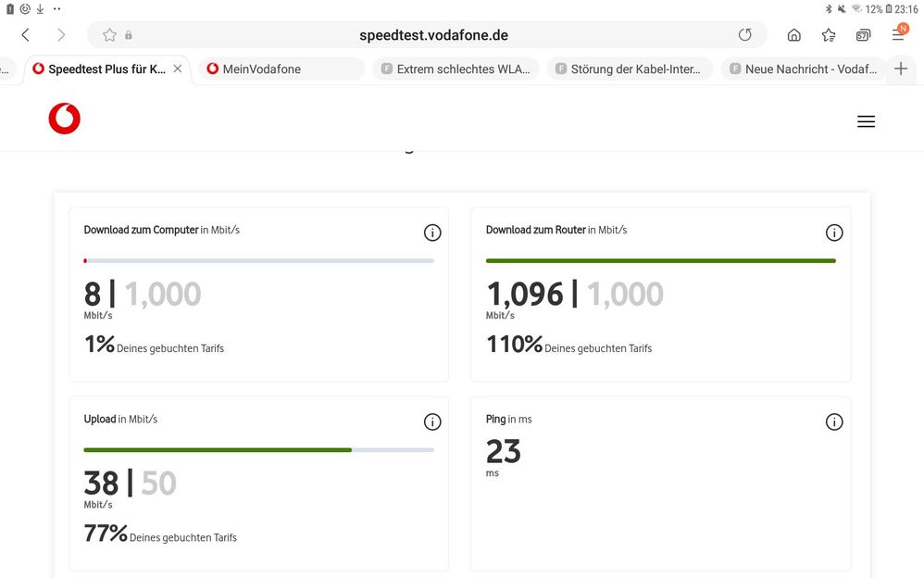
Task: Click the Vodafone logo
Action: click(x=64, y=119)
